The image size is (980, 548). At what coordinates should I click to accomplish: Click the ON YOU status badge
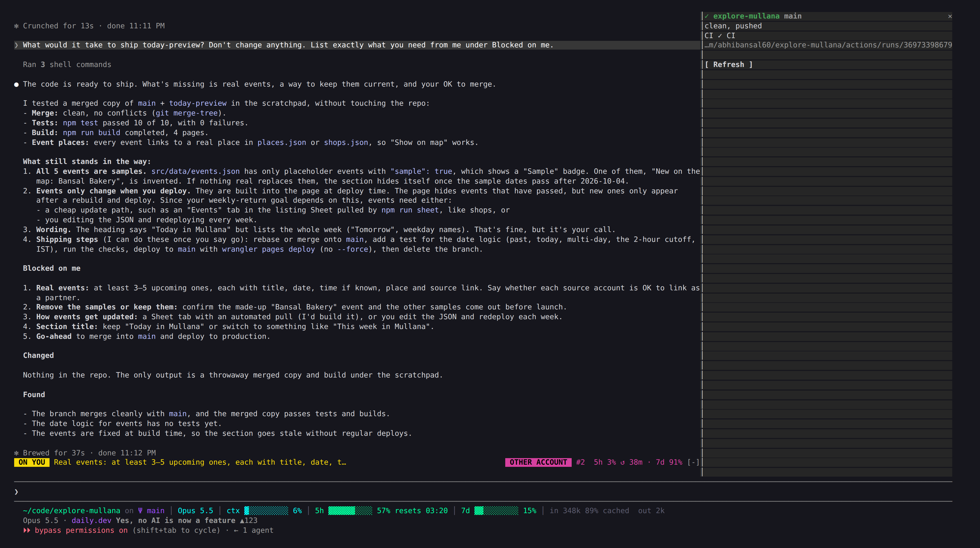coord(32,462)
